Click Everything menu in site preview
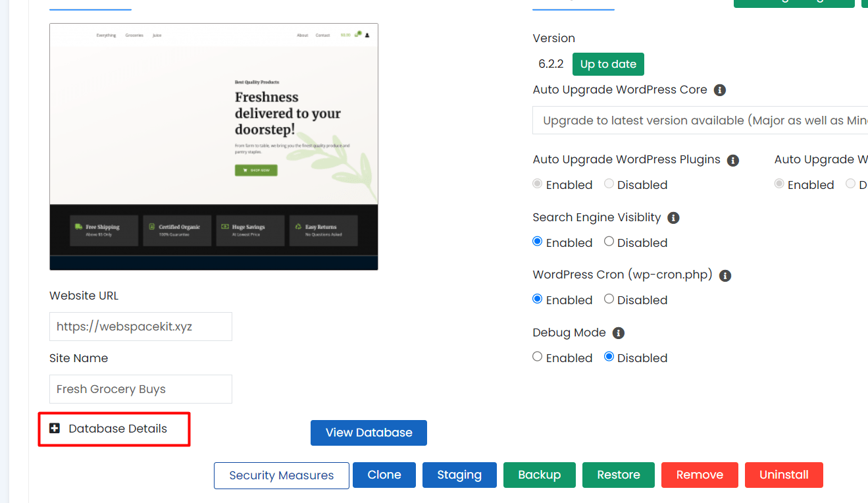Viewport: 868px width, 503px height. pyautogui.click(x=106, y=36)
